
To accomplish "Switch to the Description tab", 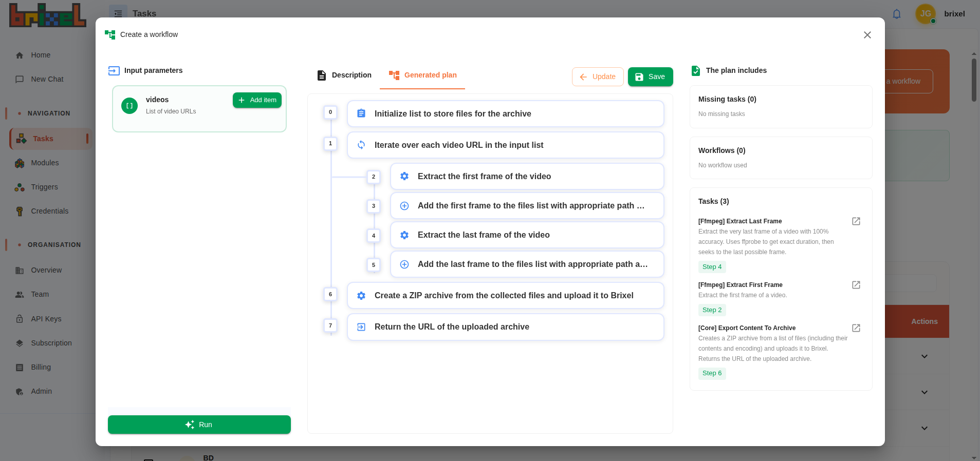I will 344,75.
